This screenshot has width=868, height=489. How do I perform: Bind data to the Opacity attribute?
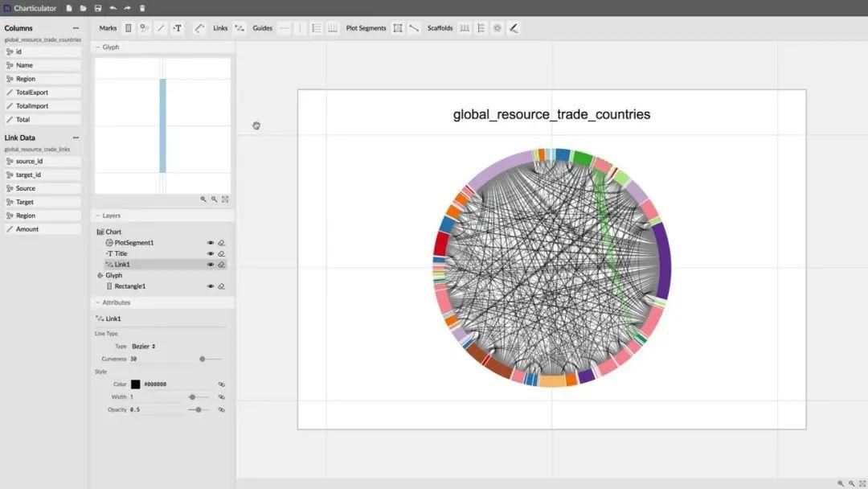(222, 410)
